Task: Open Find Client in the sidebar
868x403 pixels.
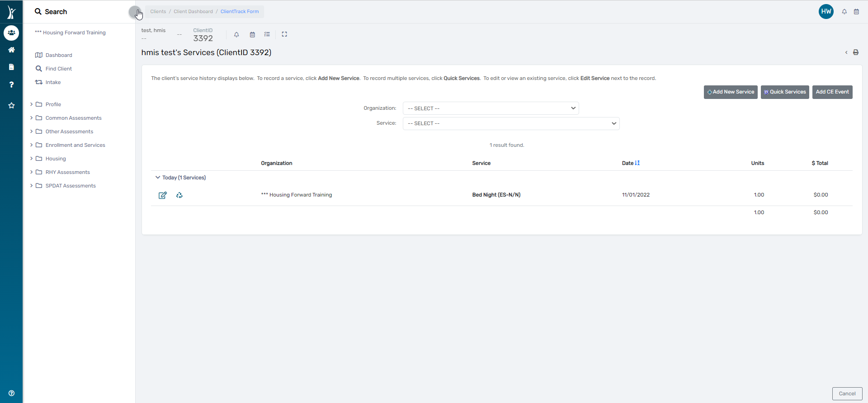Action: [58, 69]
